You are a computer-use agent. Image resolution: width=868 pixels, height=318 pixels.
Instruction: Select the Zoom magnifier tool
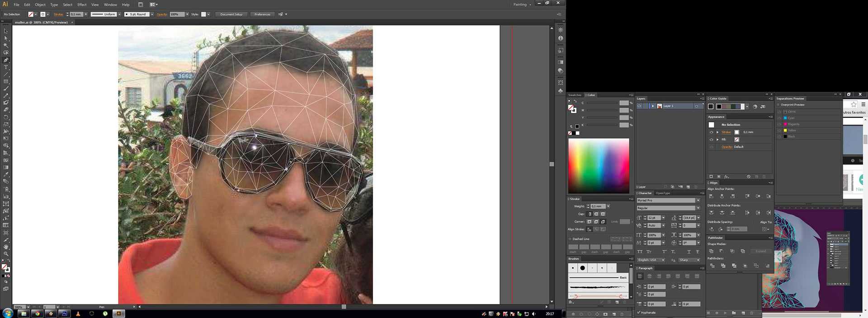(6, 254)
